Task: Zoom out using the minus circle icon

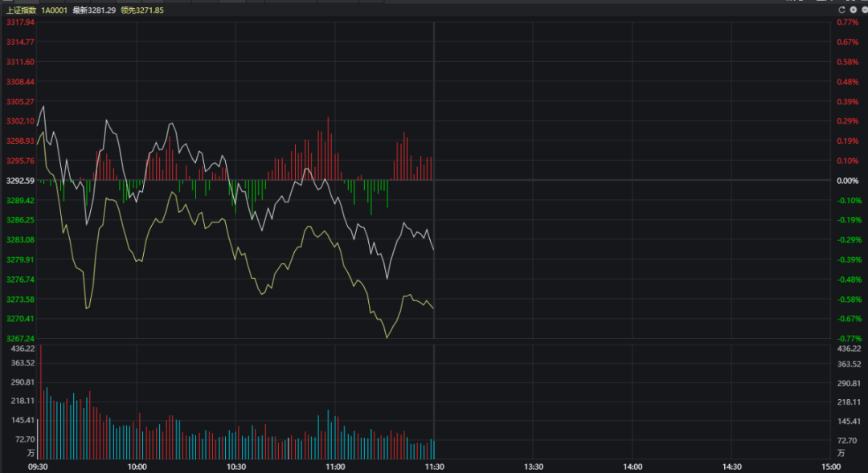Action: pyautogui.click(x=865, y=10)
